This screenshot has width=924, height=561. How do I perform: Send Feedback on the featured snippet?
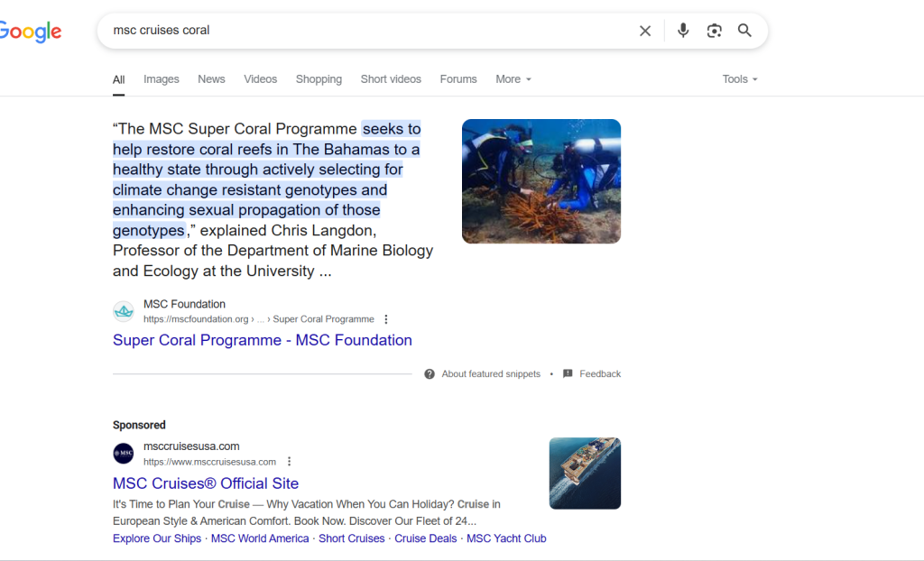coord(600,374)
